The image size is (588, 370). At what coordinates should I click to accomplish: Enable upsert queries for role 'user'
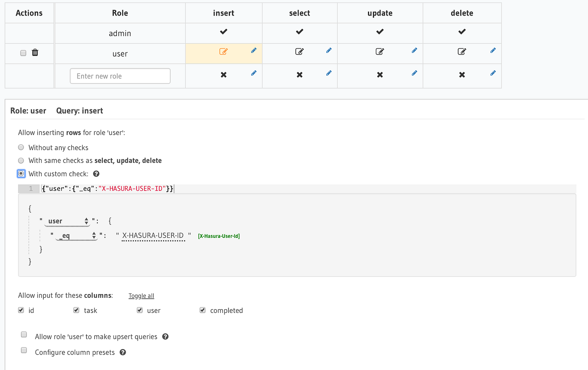click(x=24, y=334)
